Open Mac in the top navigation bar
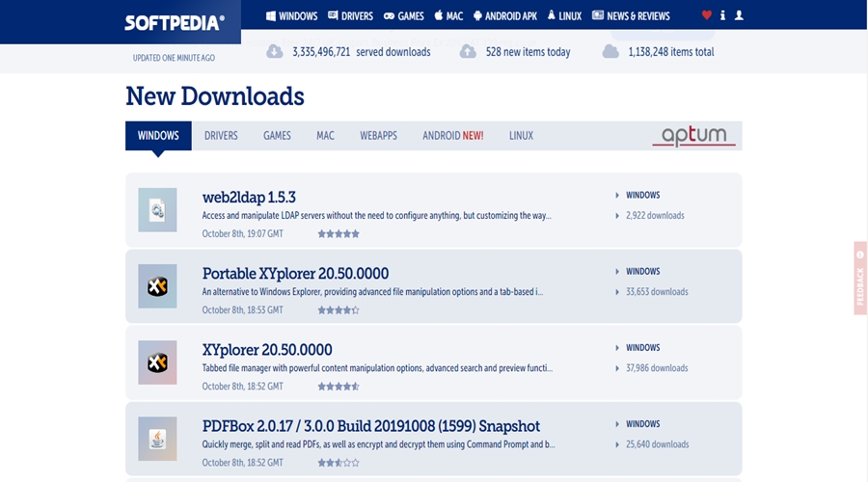This screenshot has width=868, height=482. (x=448, y=16)
